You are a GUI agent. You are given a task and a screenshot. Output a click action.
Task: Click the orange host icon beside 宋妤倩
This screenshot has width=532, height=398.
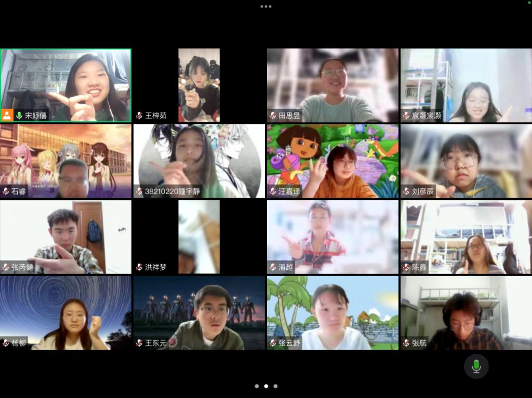tap(7, 115)
